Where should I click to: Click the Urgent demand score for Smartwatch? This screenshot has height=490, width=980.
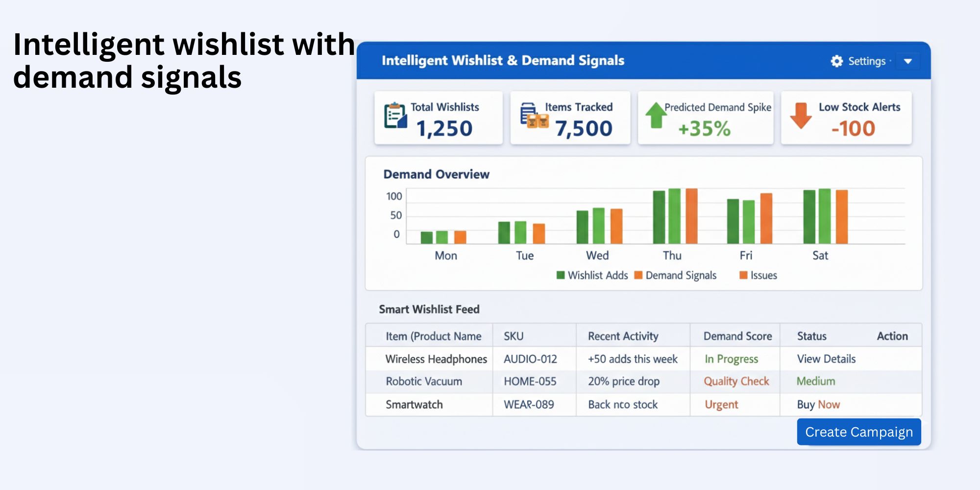click(x=721, y=405)
